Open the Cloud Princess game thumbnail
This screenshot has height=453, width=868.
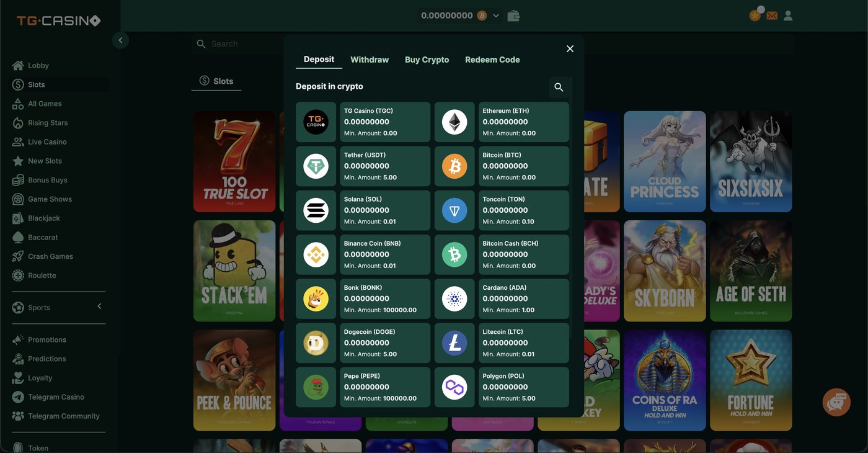[665, 162]
